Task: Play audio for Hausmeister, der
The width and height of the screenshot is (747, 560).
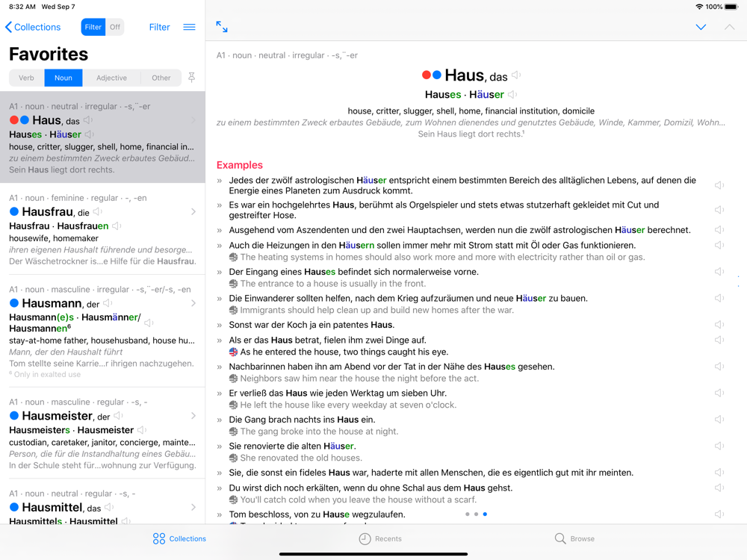Action: point(118,416)
